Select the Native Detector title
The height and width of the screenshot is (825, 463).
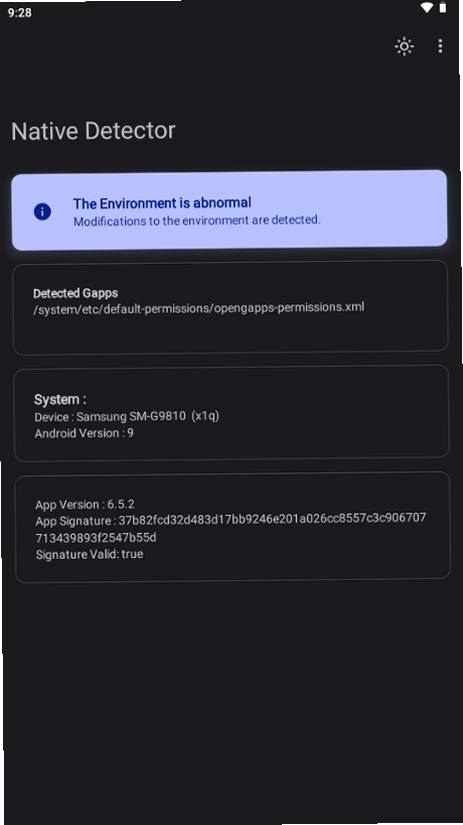tap(93, 130)
